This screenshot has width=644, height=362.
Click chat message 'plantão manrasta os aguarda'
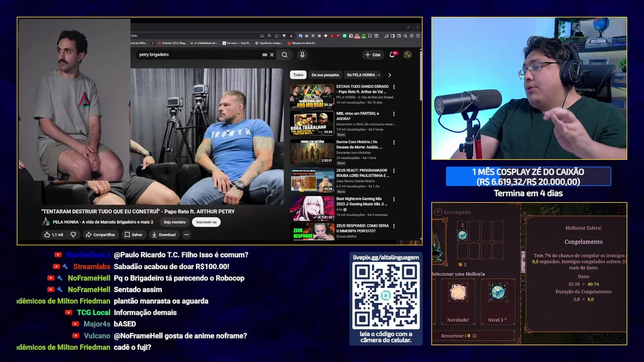(161, 301)
